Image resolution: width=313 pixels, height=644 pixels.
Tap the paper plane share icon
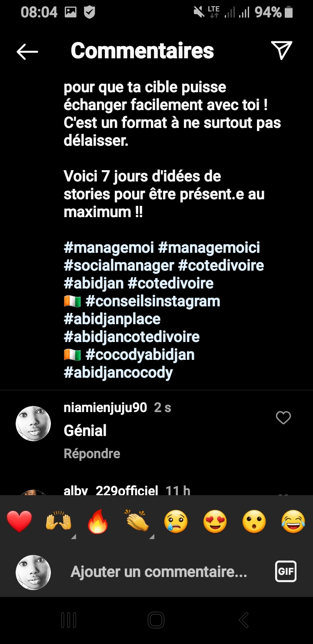pos(281,50)
